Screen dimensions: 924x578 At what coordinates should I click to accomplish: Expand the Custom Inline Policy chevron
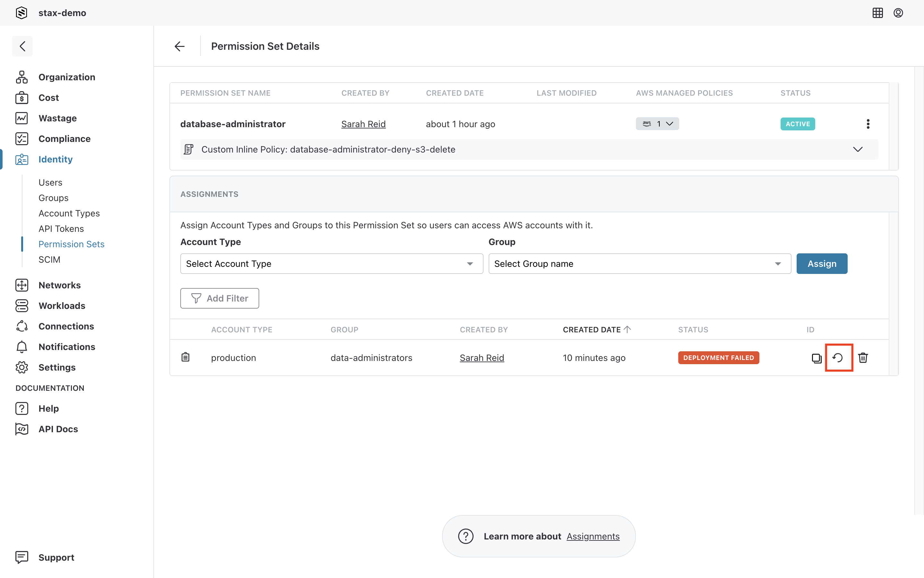858,149
